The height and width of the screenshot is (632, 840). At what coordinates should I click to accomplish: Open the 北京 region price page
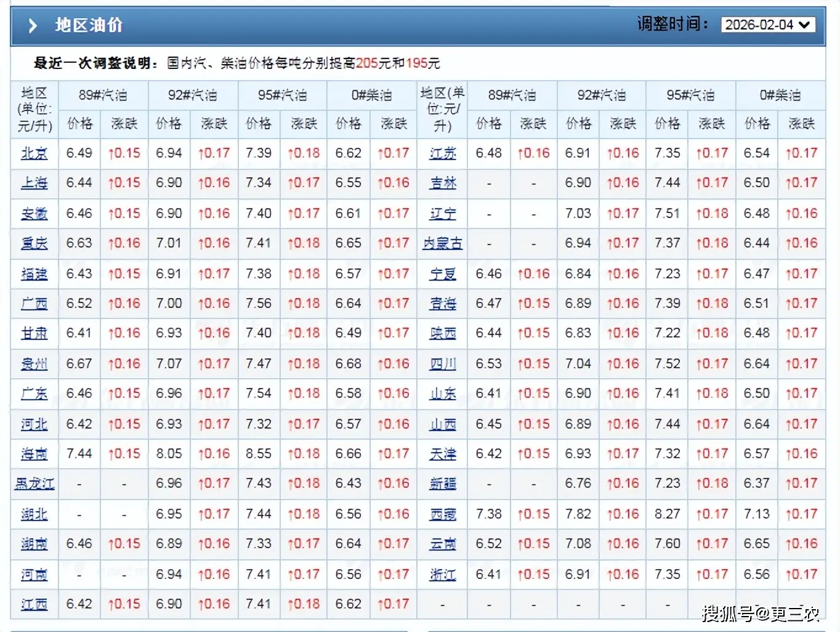click(x=33, y=153)
